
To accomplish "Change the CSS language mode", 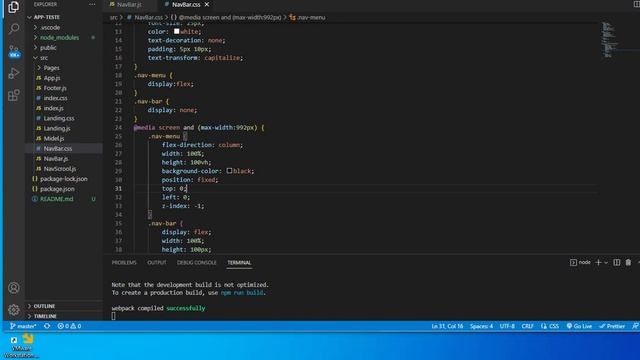I will [x=550, y=326].
